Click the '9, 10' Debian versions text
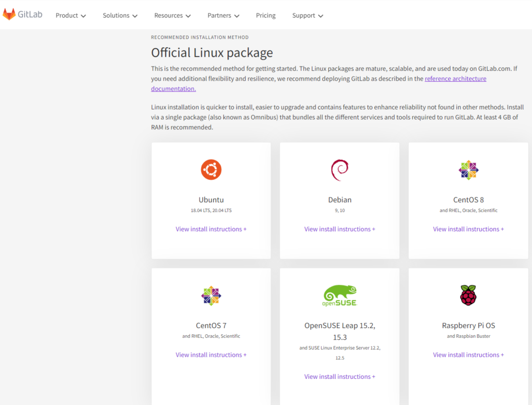The height and width of the screenshot is (405, 532). coord(340,210)
